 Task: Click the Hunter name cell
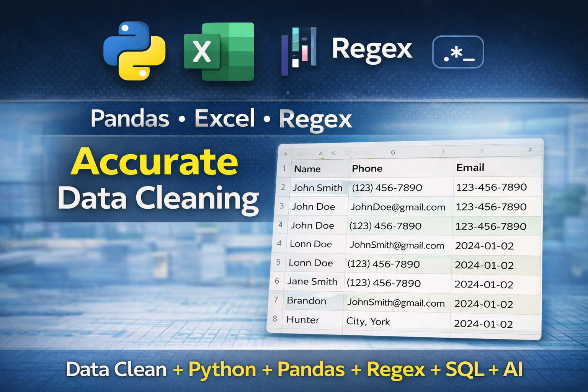tap(303, 320)
